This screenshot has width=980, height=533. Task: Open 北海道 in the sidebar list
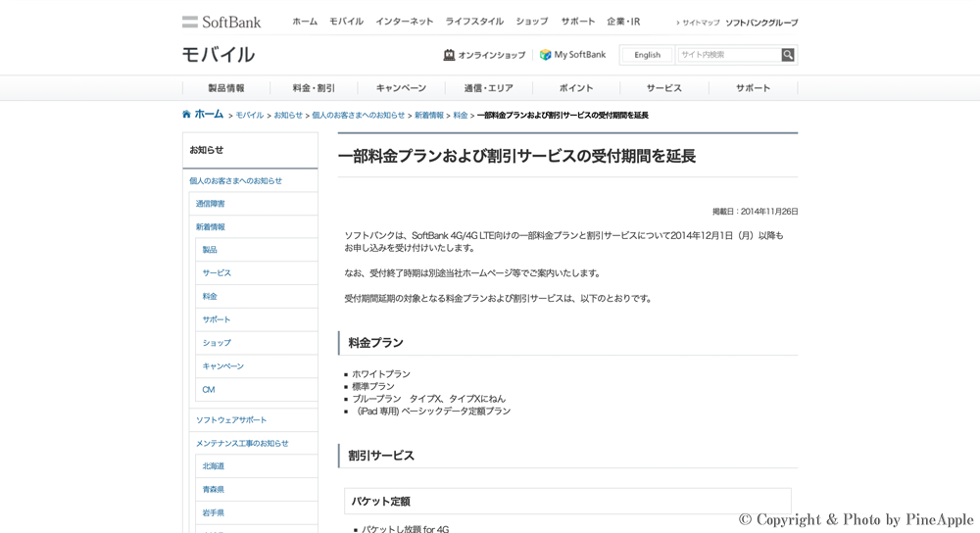[x=214, y=466]
